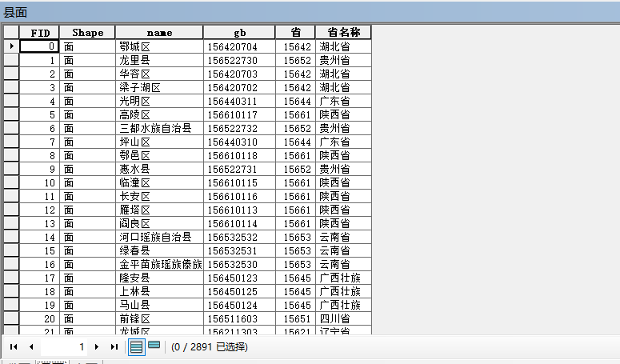Select the row selector for FID 10
Screen dimensions: 620x364
(x=11, y=182)
